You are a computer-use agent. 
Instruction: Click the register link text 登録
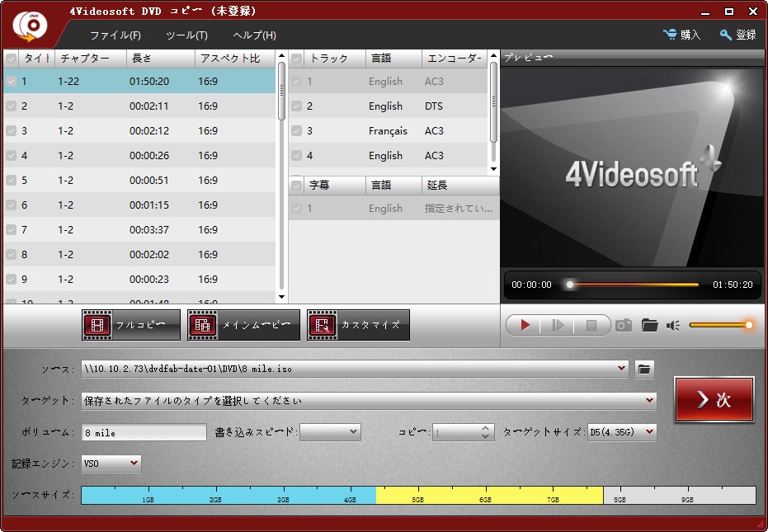click(746, 35)
